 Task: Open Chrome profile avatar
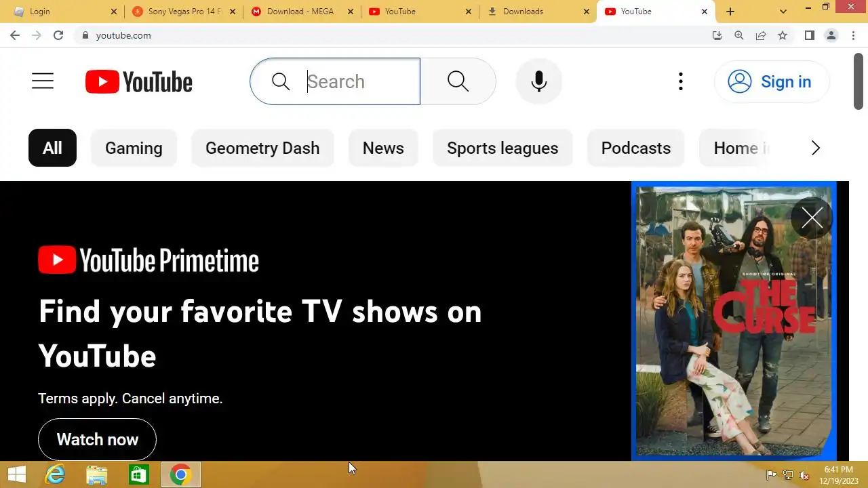[831, 35]
